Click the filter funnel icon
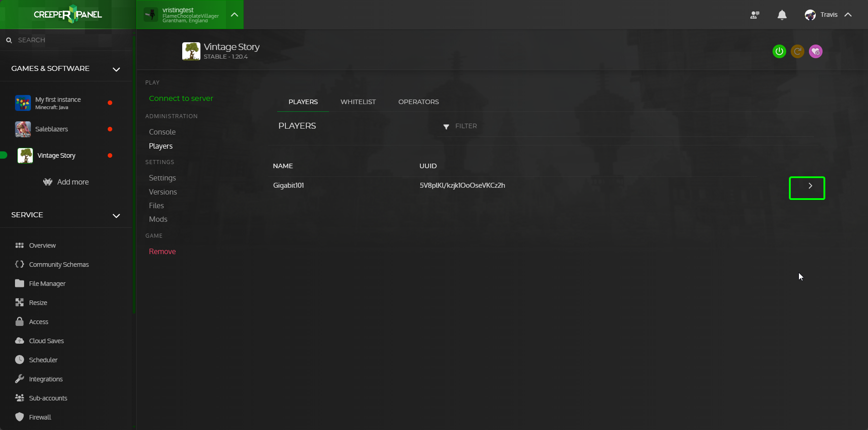 tap(446, 127)
